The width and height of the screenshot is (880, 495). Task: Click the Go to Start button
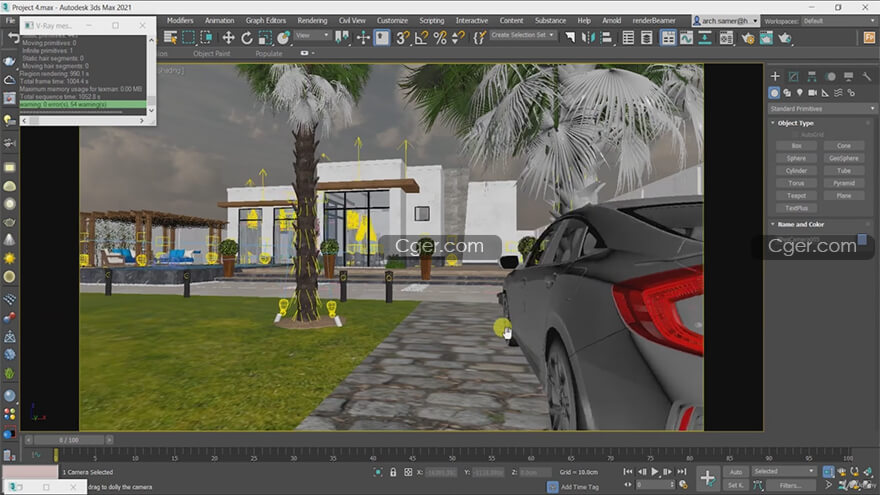coord(628,472)
